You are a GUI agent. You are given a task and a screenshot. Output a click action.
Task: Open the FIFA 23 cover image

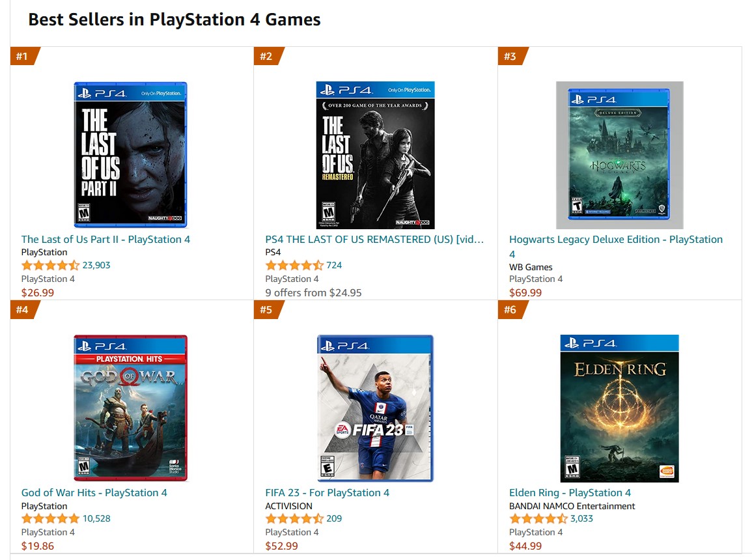coord(375,408)
